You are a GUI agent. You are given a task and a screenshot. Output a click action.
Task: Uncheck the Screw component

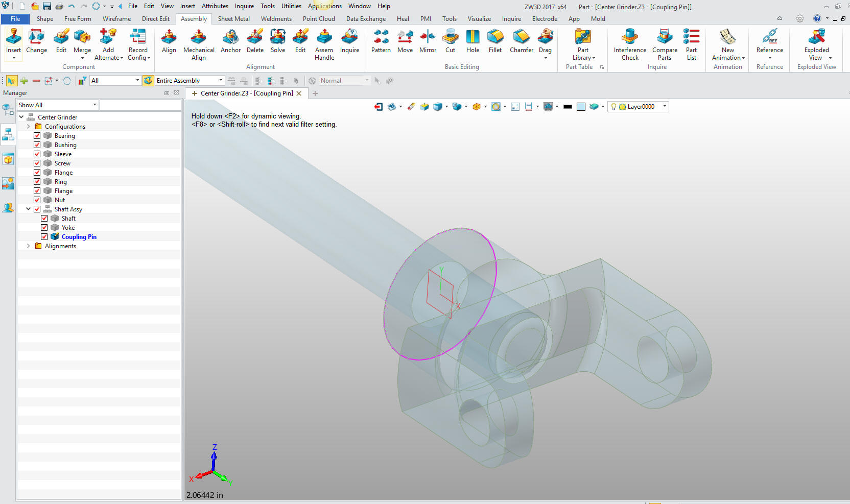tap(37, 163)
